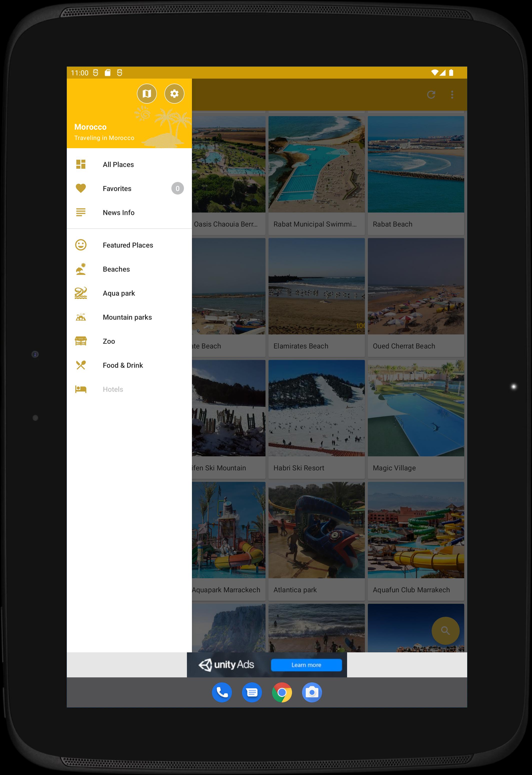Tap the Hotels bed icon
This screenshot has height=775, width=532.
[81, 389]
